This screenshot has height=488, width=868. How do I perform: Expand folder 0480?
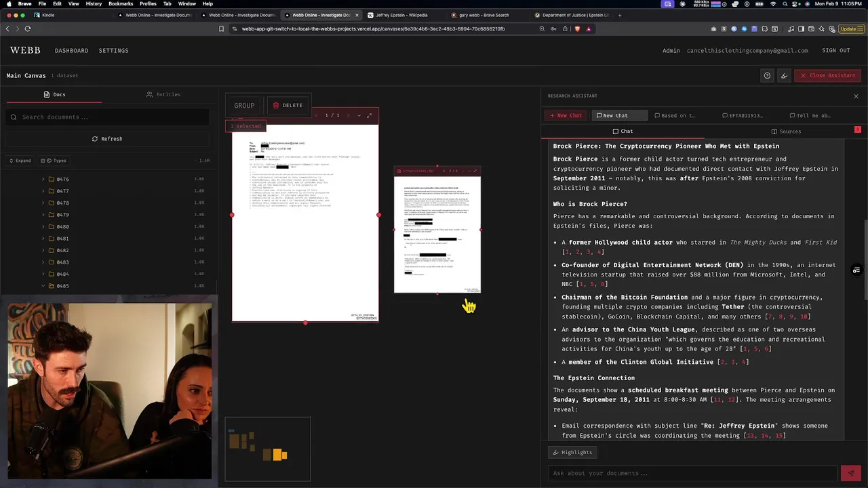[43, 226]
